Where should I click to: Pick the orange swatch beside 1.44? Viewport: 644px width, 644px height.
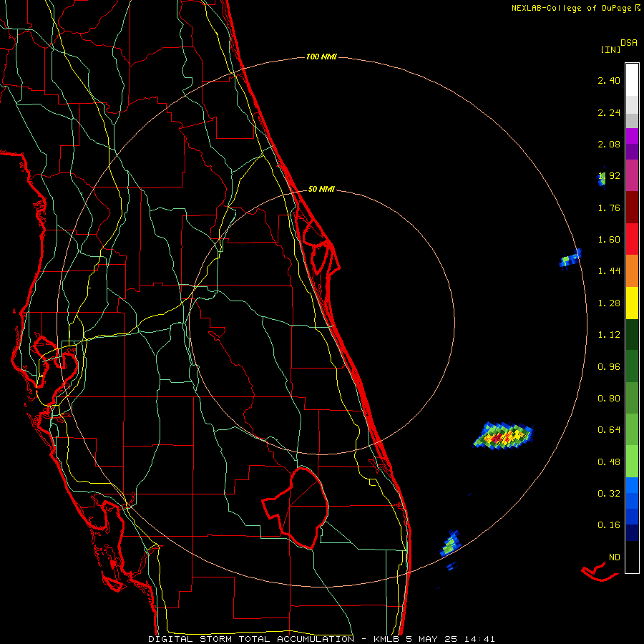coord(632,270)
